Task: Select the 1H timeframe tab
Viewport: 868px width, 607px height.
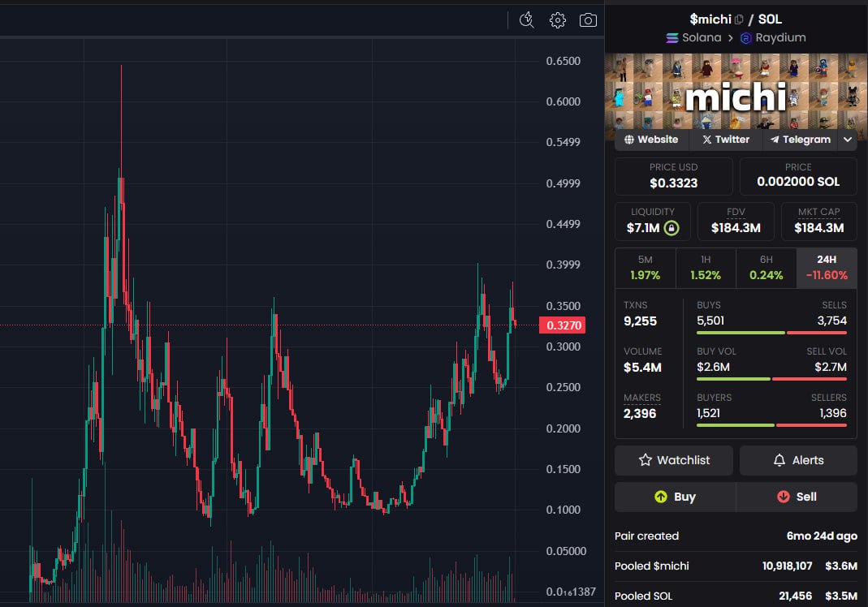Action: [706, 268]
